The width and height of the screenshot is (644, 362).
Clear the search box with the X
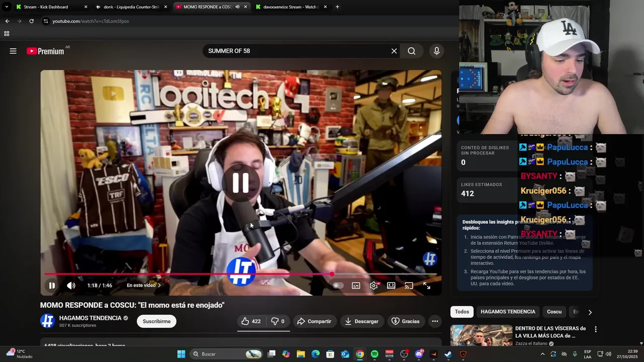pyautogui.click(x=394, y=51)
